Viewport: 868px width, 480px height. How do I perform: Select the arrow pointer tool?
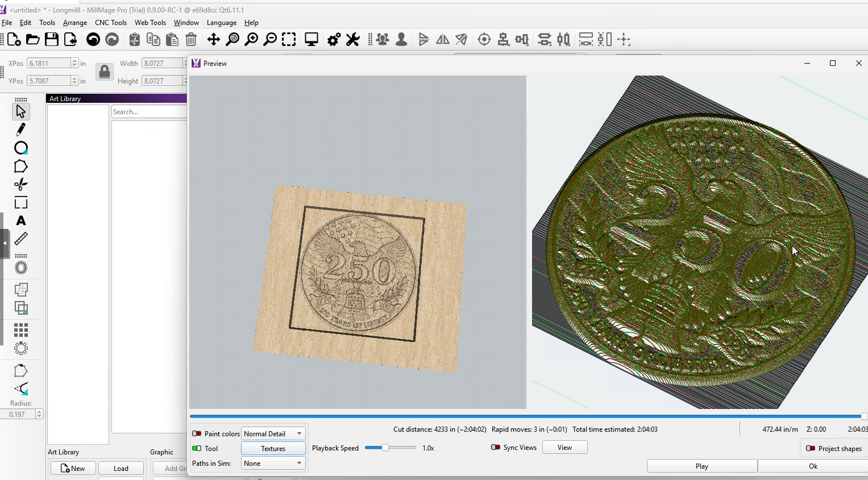click(x=21, y=111)
